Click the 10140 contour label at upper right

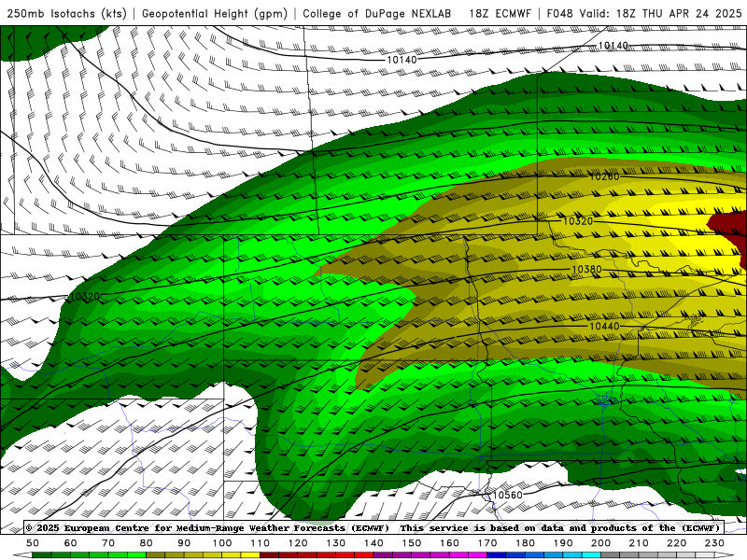(613, 45)
